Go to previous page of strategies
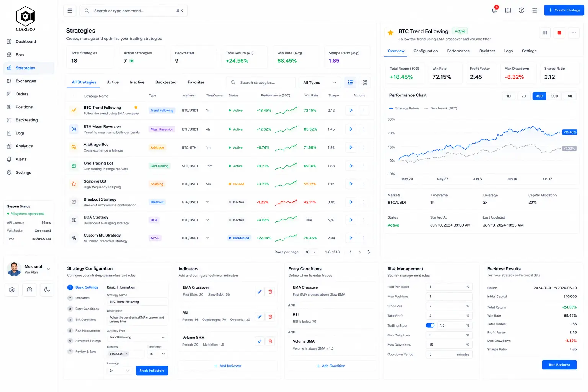 point(350,252)
